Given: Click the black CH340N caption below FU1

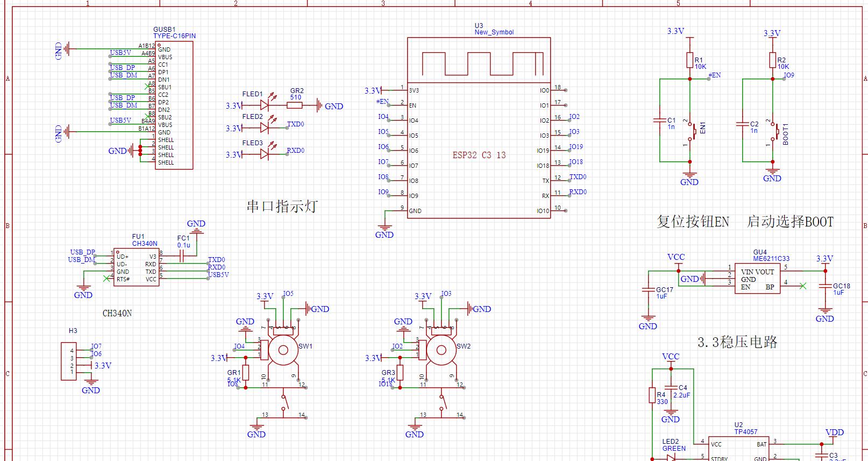Looking at the screenshot, I should (x=117, y=313).
